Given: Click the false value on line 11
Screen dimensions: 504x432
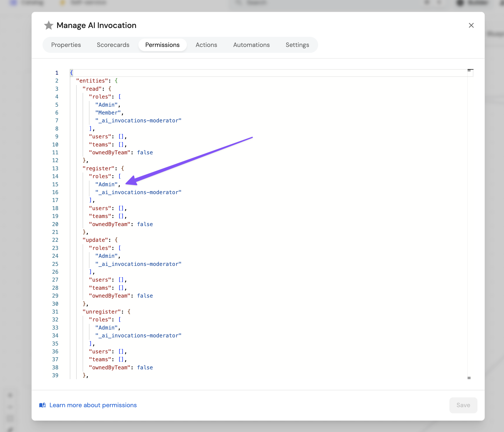Looking at the screenshot, I should tap(145, 152).
